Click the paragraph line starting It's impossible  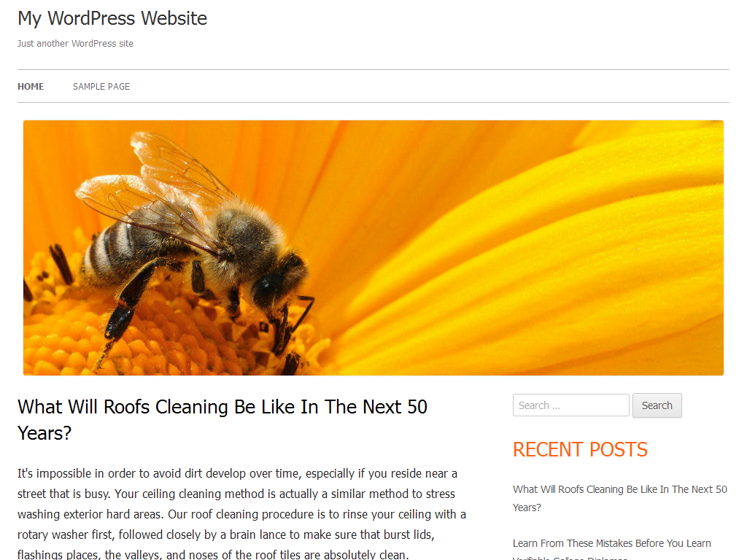point(237,473)
